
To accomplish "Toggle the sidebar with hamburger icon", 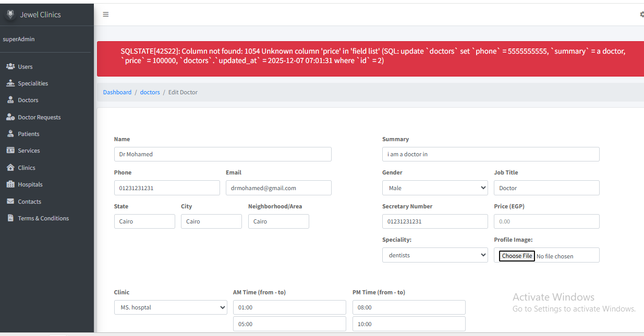I will [x=106, y=15].
